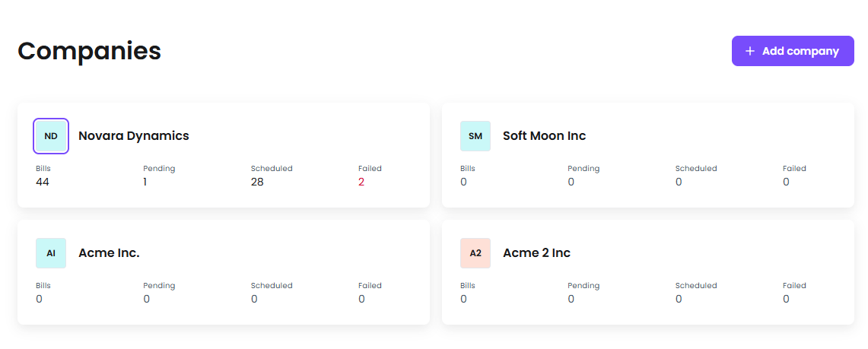This screenshot has height=349, width=868.
Task: Click Novara Dynamics scheduled count of 28
Action: [x=257, y=182]
